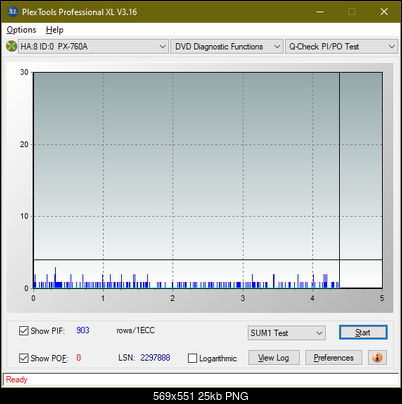Close the PlexTools window
Viewport: 402px width, 404px height.
tap(384, 12)
